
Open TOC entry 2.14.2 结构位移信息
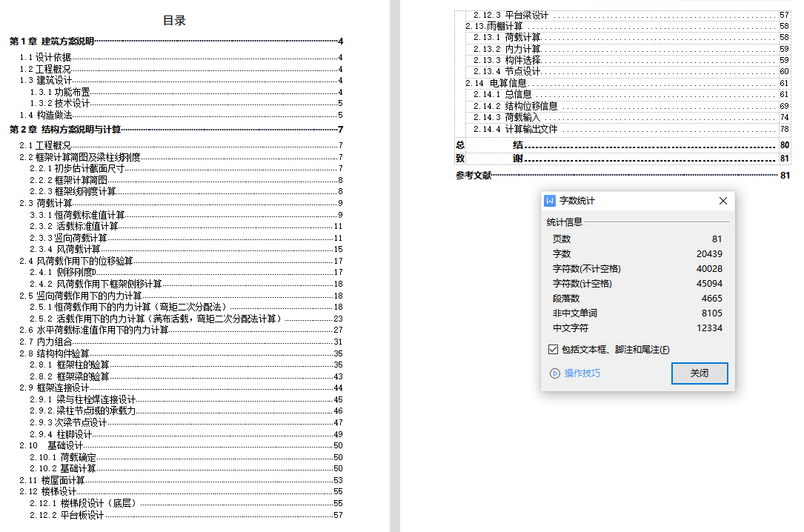(631, 106)
